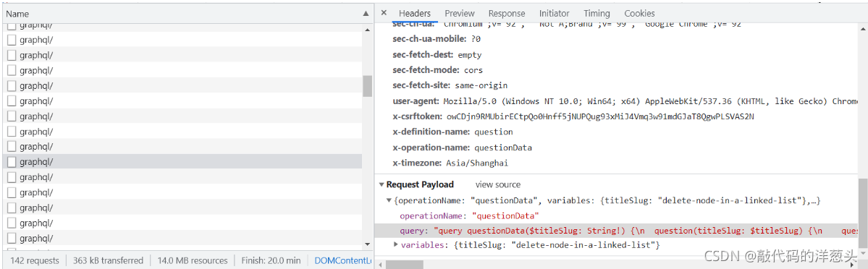Click "Finish: 20.0 min" in the status bar
The width and height of the screenshot is (868, 269).
click(x=271, y=261)
